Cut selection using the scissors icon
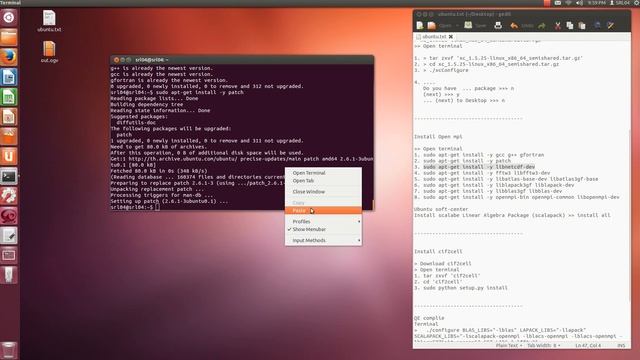Viewport: 640px width, 360px height. click(x=558, y=26)
